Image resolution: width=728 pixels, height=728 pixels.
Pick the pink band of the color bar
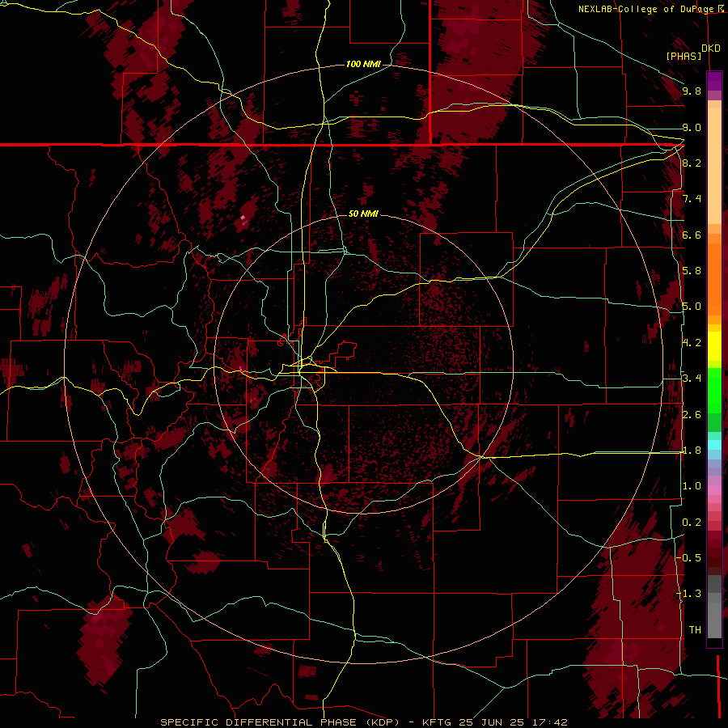pos(714,490)
